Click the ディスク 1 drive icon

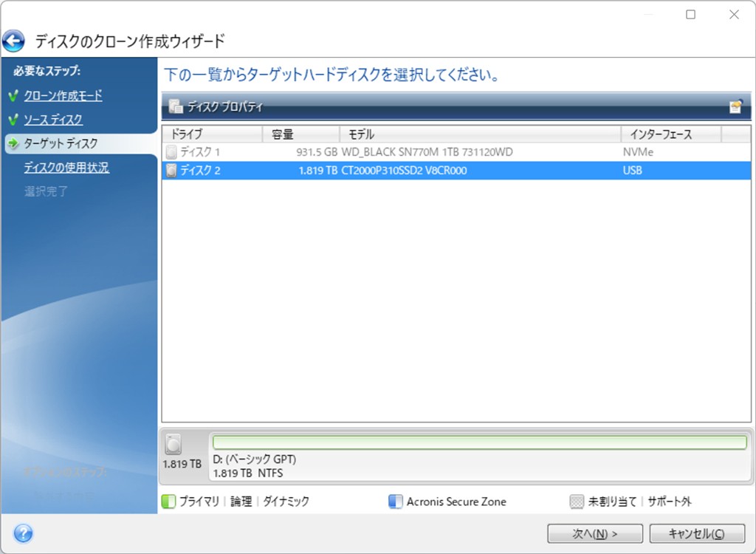tap(171, 152)
